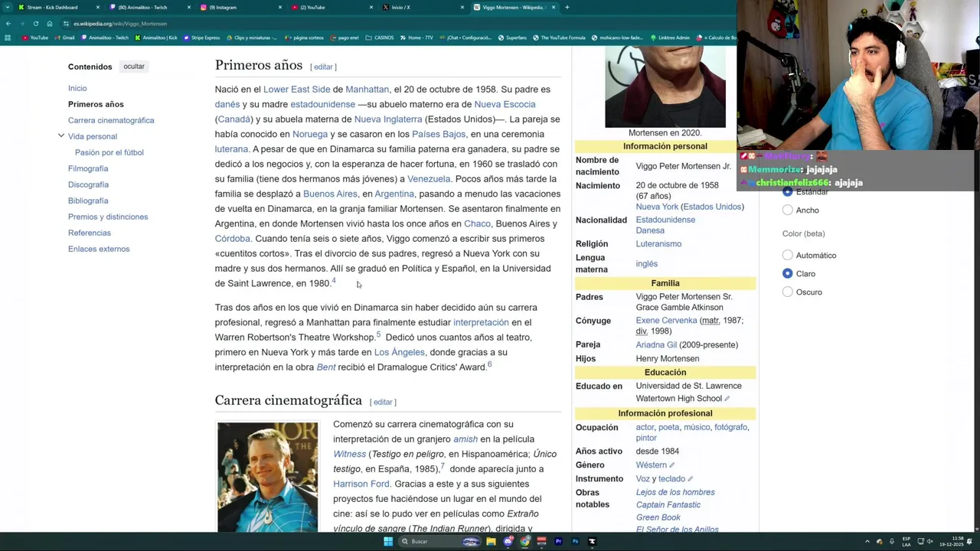Image resolution: width=980 pixels, height=551 pixels.
Task: Open the Green Book link
Action: pyautogui.click(x=658, y=518)
